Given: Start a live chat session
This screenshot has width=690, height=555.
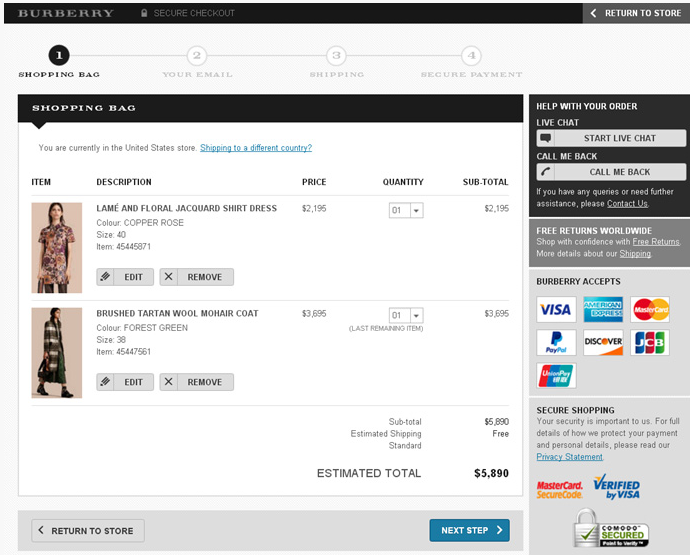Looking at the screenshot, I should (x=611, y=138).
